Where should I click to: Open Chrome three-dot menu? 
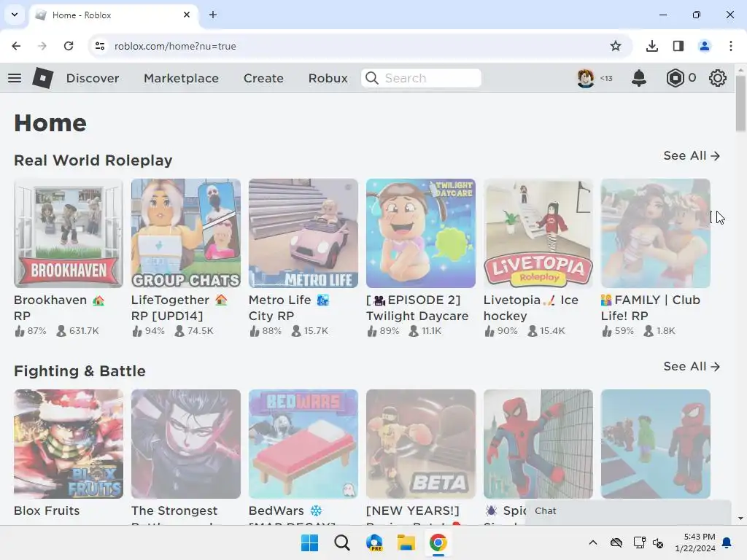click(x=731, y=46)
